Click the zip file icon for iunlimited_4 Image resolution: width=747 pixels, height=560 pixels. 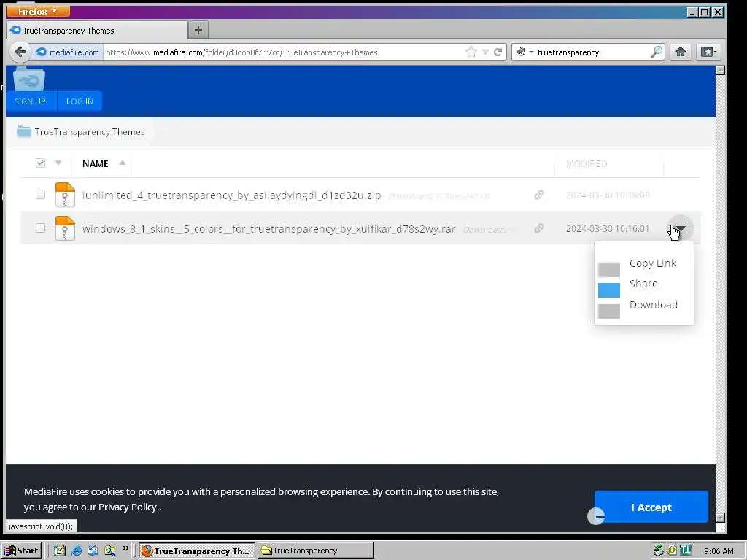pos(65,195)
